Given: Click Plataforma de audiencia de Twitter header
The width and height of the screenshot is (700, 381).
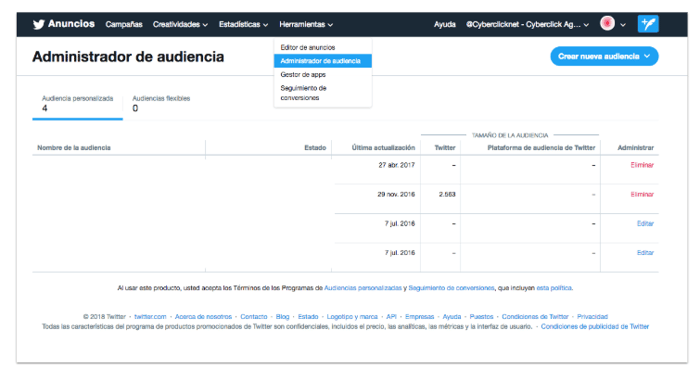Looking at the screenshot, I should [x=541, y=148].
